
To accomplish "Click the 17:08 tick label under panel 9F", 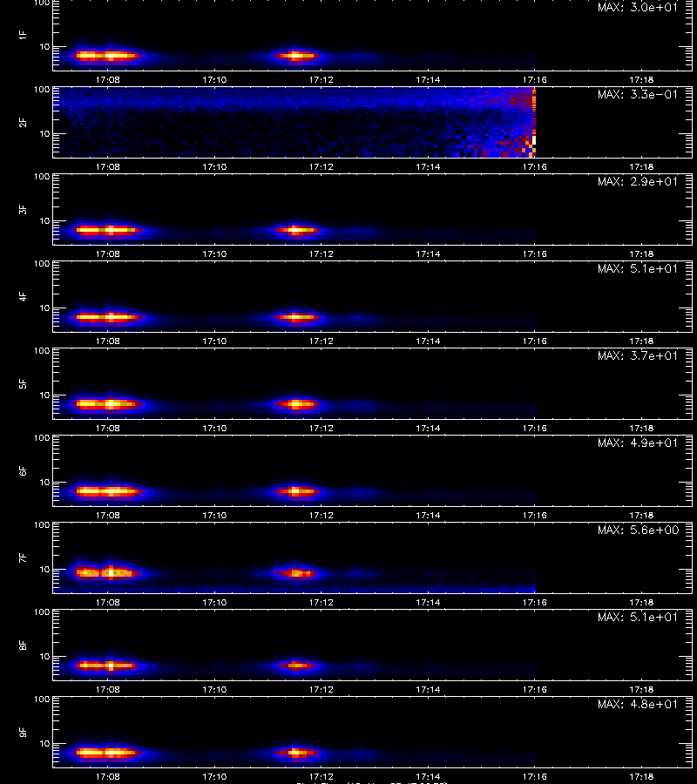I will click(108, 776).
